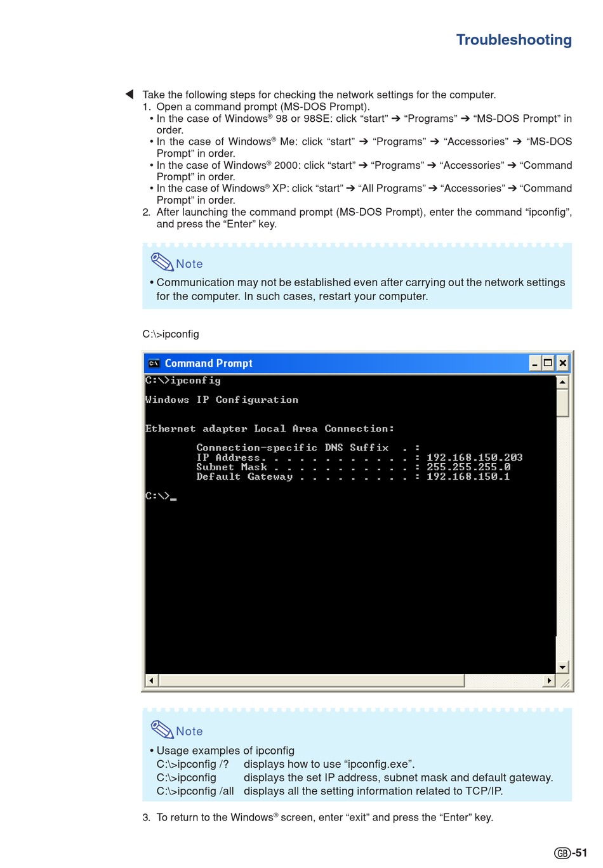The height and width of the screenshot is (868, 603).
Task: Click the GB-51 page number
Action: point(571,853)
